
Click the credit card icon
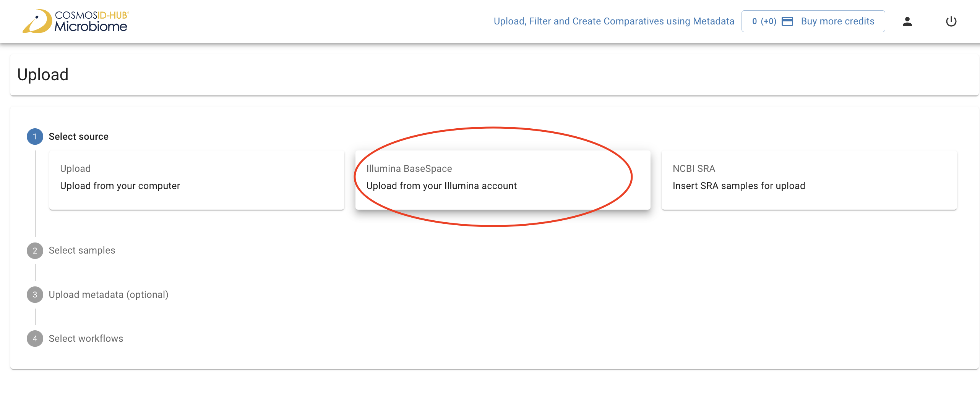(787, 21)
